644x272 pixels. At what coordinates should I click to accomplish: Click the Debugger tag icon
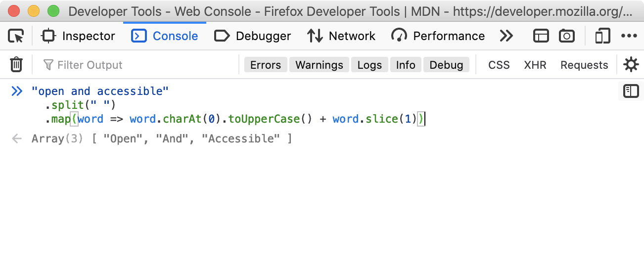coord(222,36)
